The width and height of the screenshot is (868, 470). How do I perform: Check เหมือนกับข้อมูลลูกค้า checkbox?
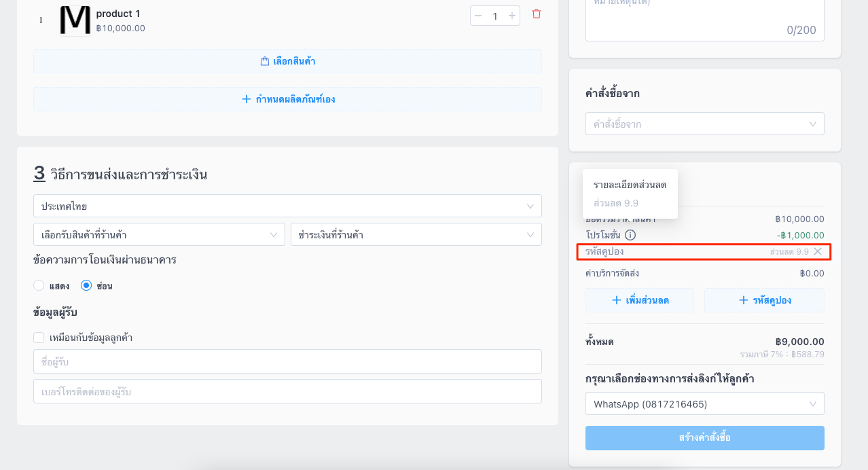(x=39, y=338)
